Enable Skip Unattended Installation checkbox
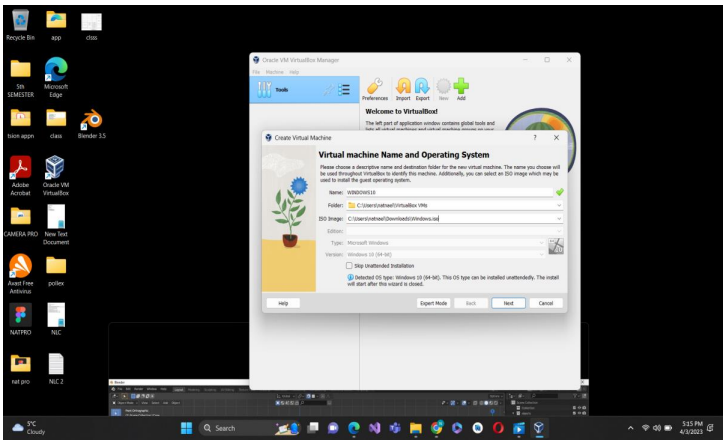Image resolution: width=725 pixels, height=441 pixels. (x=349, y=266)
